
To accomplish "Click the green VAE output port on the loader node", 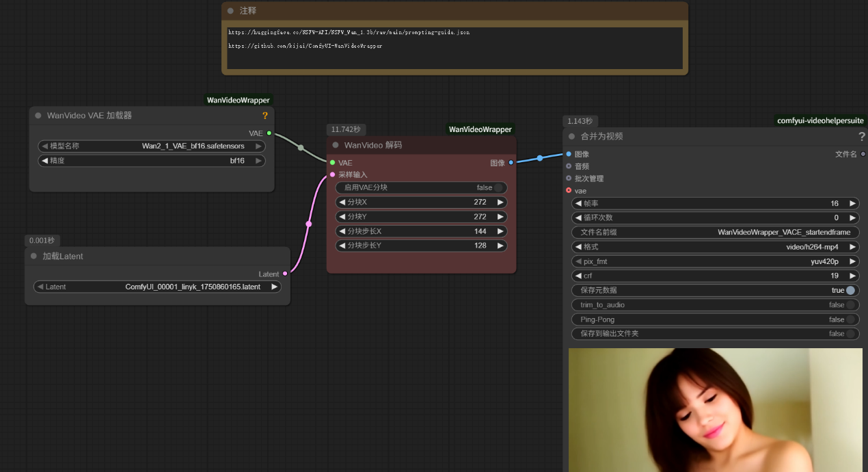I will pos(269,133).
